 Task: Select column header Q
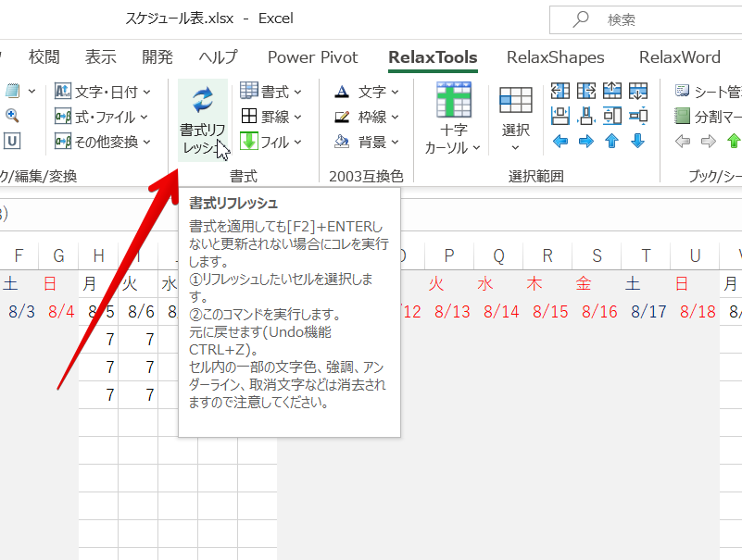point(498,255)
